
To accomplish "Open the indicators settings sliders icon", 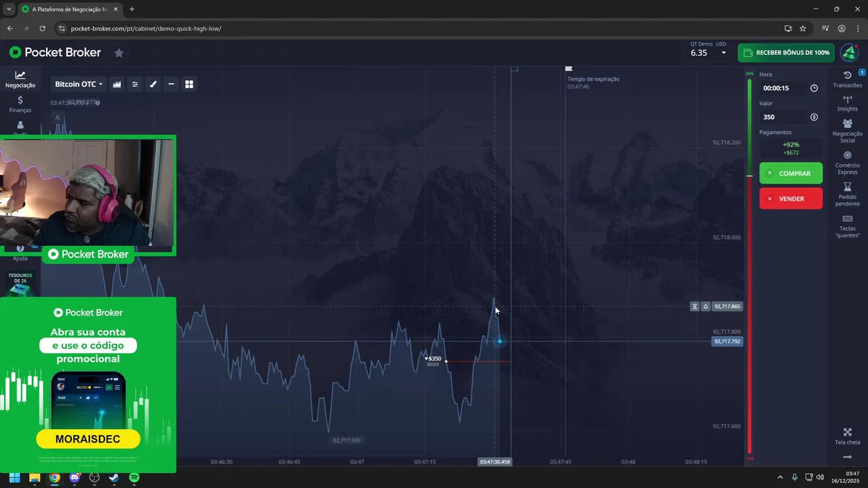I will pos(135,84).
